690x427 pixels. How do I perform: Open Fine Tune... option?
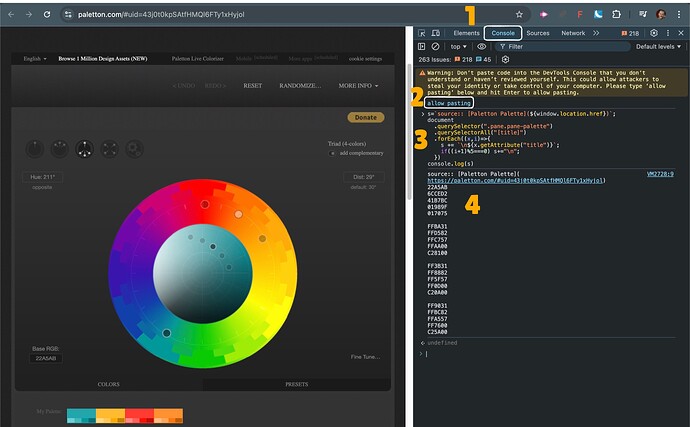coord(365,357)
